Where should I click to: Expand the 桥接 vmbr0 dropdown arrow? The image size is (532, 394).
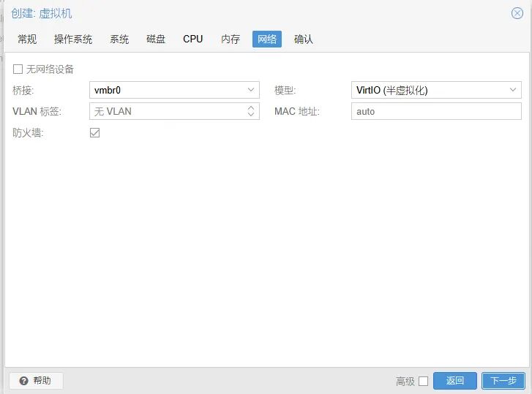click(251, 90)
